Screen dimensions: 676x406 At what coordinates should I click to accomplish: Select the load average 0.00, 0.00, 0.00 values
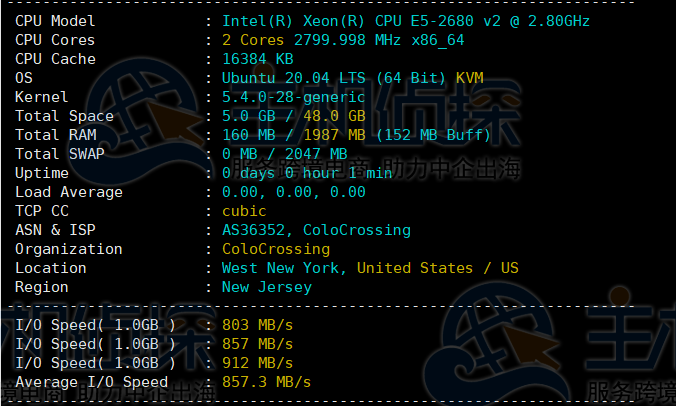[293, 192]
